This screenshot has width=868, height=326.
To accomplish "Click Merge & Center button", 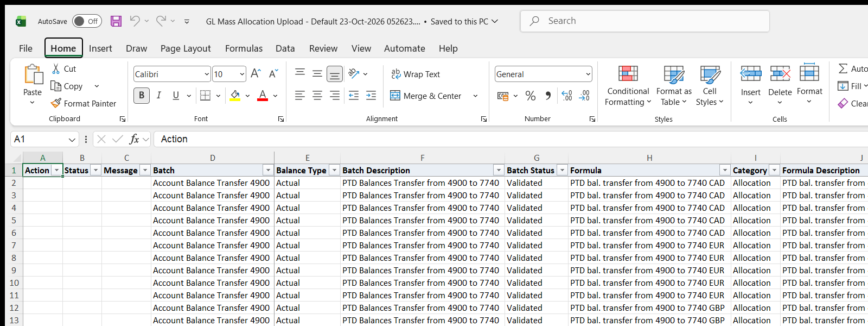I will [426, 96].
